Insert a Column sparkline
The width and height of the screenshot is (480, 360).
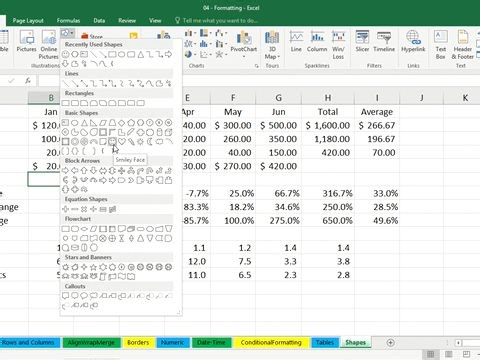[317, 41]
